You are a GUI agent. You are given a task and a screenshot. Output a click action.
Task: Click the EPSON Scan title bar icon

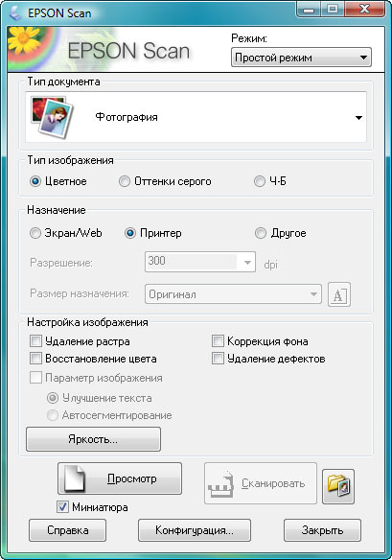tap(15, 12)
